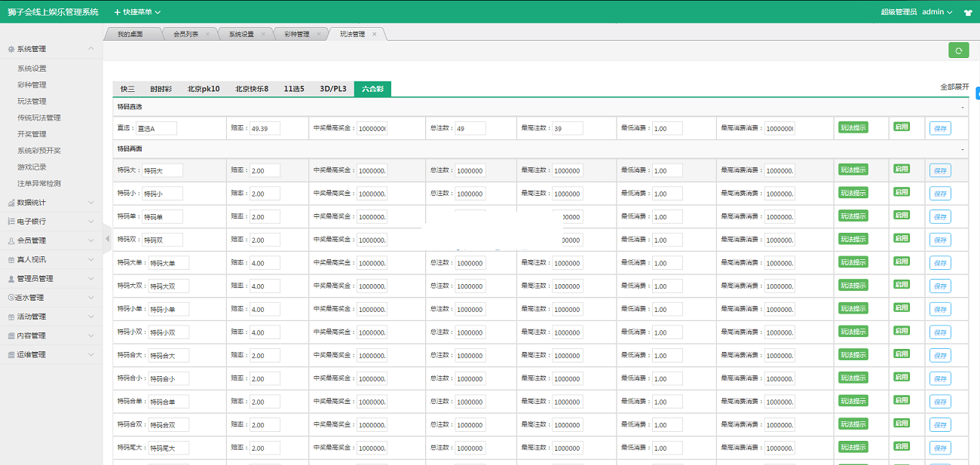Open the 快捷菜单 dropdown menu
The image size is (980, 465).
137,12
